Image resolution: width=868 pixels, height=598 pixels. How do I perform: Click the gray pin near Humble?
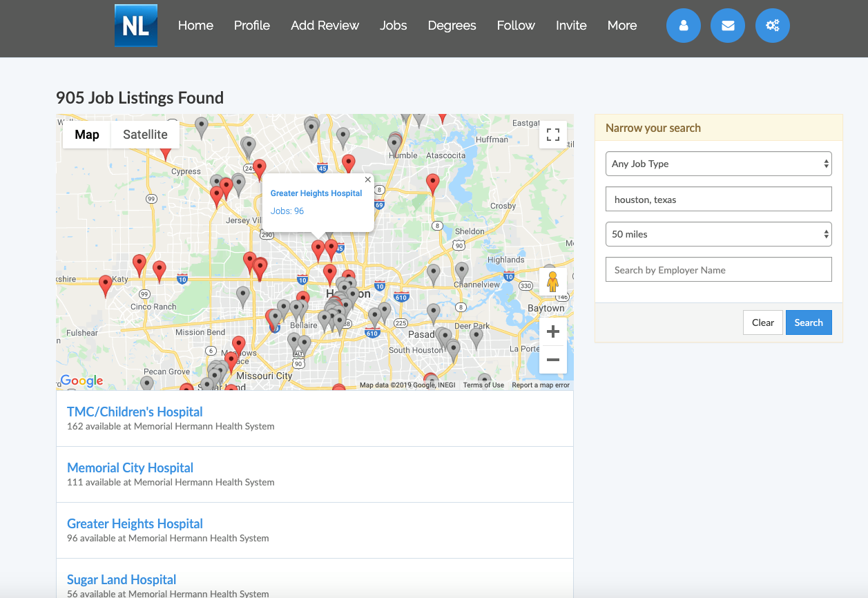pos(394,146)
